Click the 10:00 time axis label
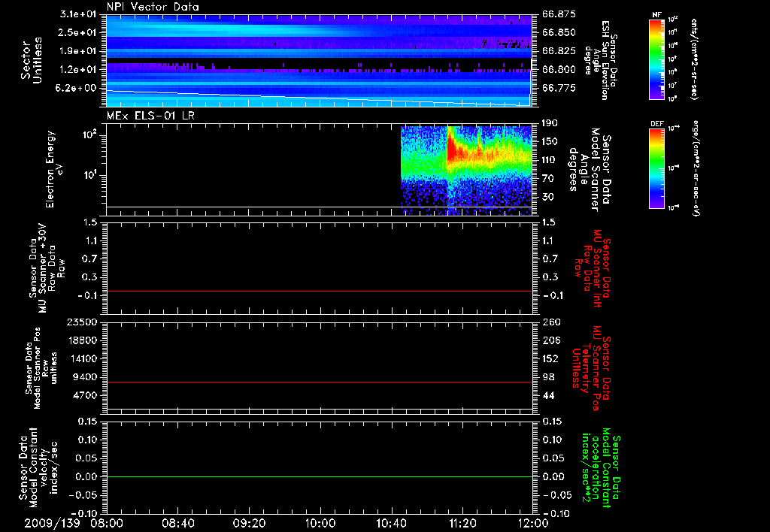The height and width of the screenshot is (532, 770). point(320,524)
